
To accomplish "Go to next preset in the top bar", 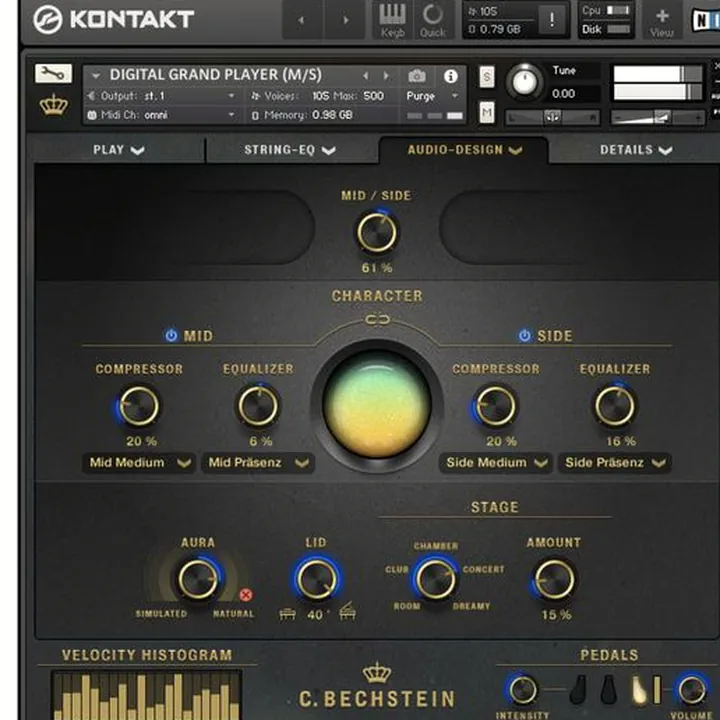I will [x=345, y=20].
